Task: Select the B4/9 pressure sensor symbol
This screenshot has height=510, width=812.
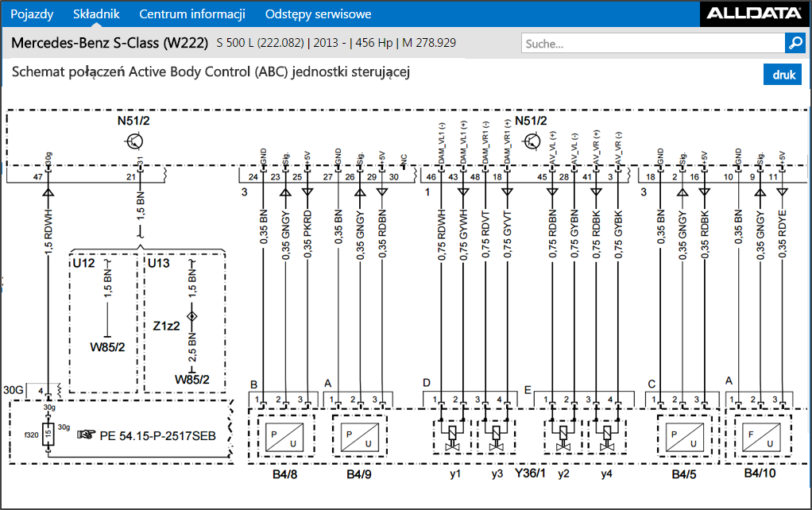Action: point(359,436)
